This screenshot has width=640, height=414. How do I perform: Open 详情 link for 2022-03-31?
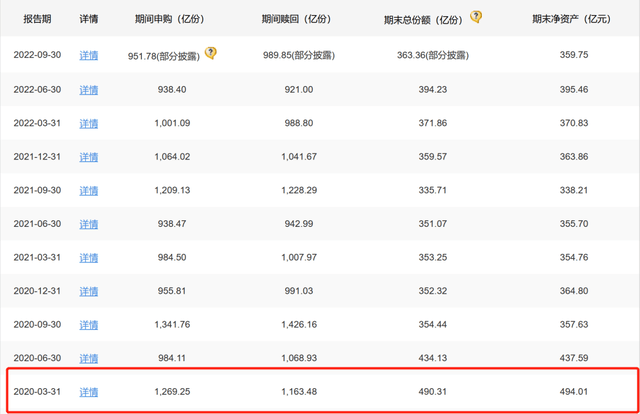tap(89, 123)
